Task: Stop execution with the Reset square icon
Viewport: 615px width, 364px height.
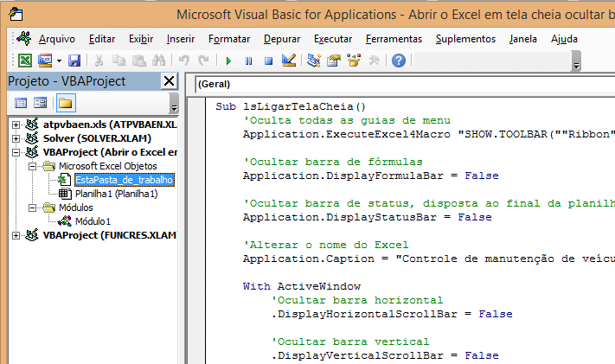Action: point(268,60)
